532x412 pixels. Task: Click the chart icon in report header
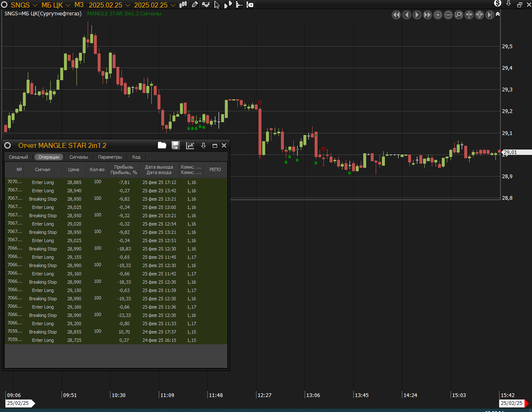190,145
